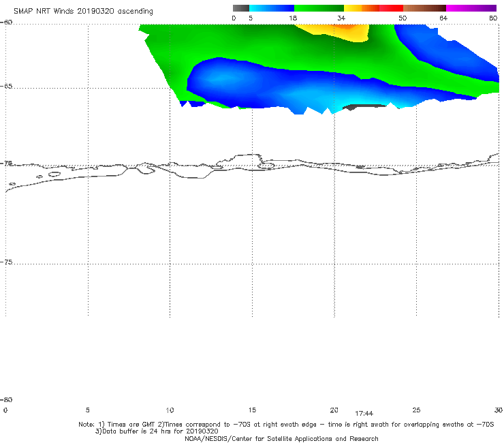
Task: Click the green segment of the color bar
Action: (319, 8)
